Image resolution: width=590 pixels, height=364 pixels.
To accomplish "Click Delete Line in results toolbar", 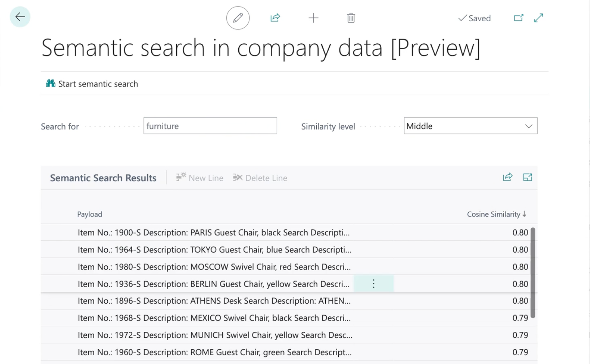I will click(260, 178).
